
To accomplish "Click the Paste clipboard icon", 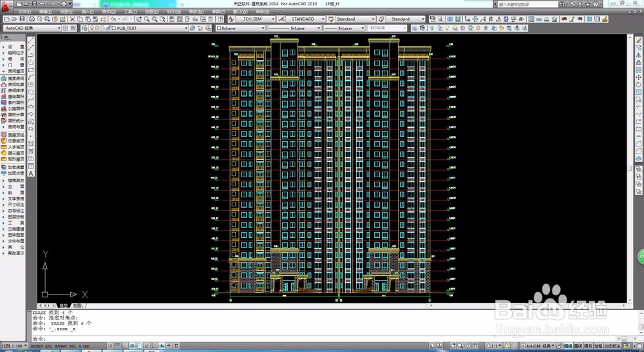I will click(x=88, y=19).
